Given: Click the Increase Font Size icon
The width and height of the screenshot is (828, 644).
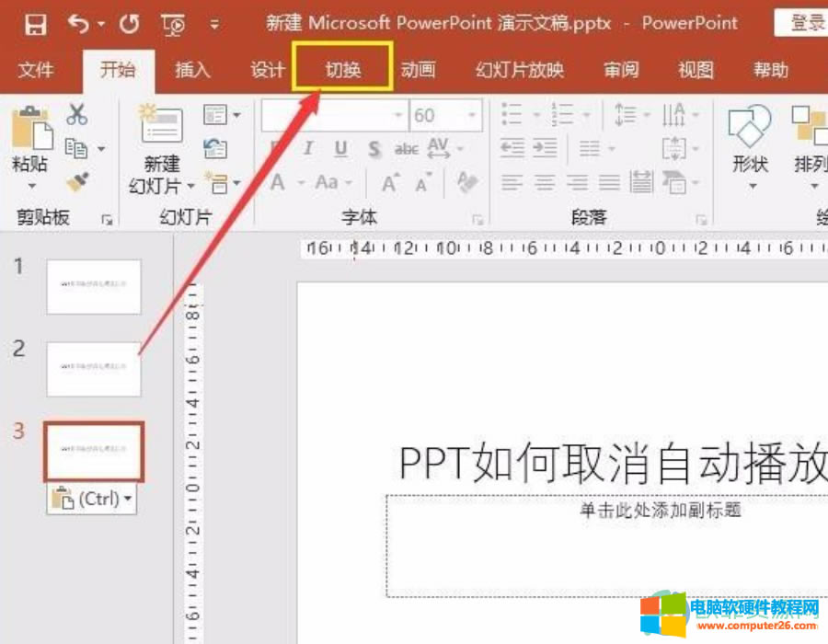Looking at the screenshot, I should (390, 182).
